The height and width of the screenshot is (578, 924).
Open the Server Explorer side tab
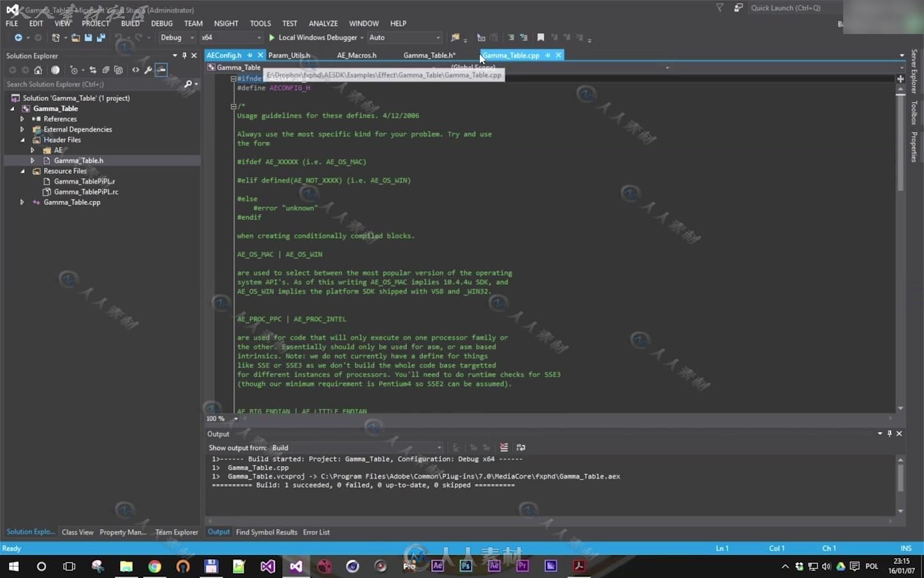914,71
